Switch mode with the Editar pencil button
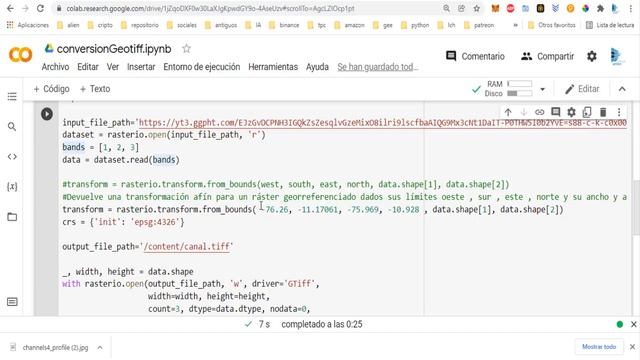Image resolution: width=640 pixels, height=360 pixels. pos(582,89)
